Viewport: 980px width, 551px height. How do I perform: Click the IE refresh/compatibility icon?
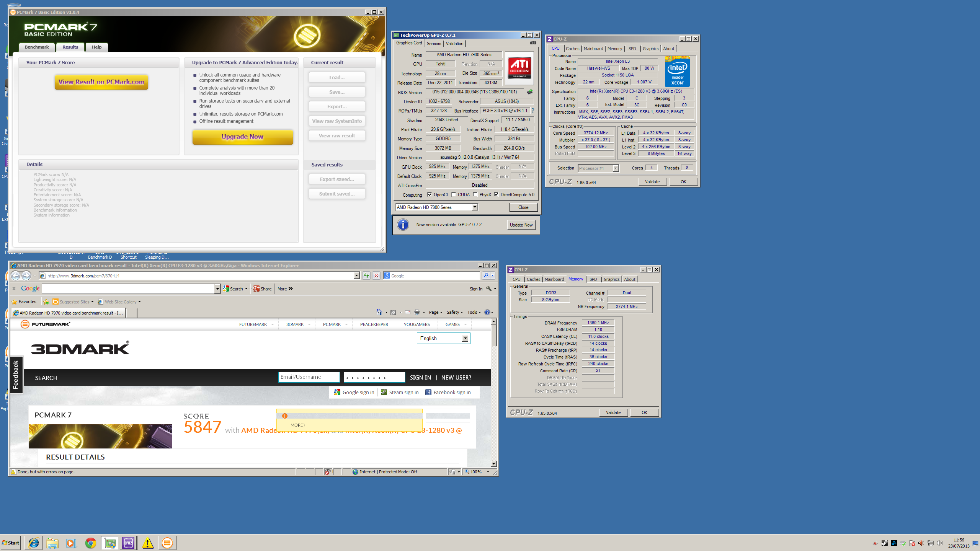pos(366,275)
